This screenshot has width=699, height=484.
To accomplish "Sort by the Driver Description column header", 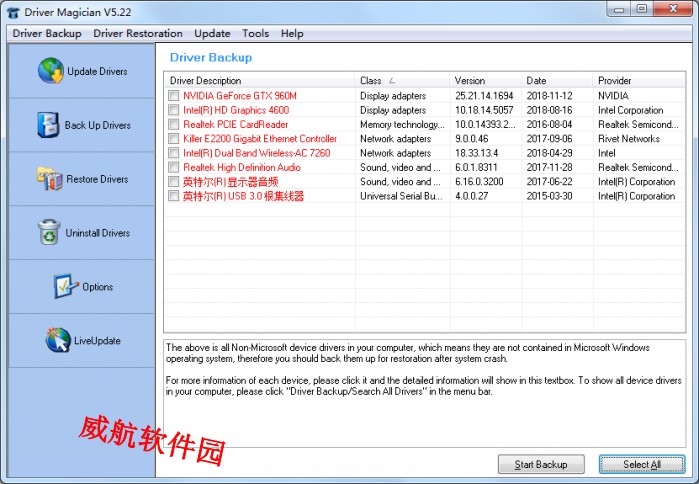I will click(x=259, y=81).
